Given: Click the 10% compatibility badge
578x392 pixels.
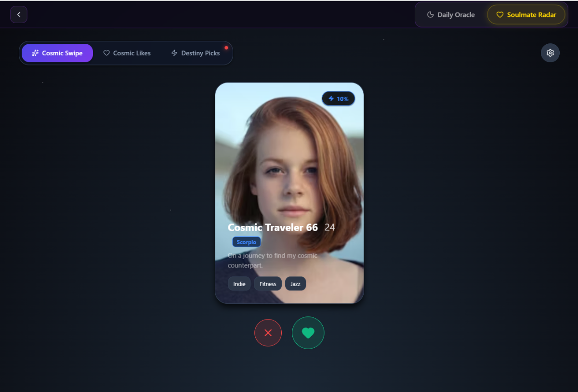Looking at the screenshot, I should [338, 98].
